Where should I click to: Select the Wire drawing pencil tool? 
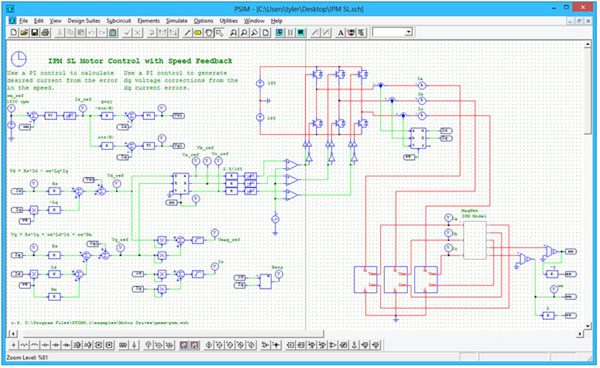pyautogui.click(x=187, y=33)
